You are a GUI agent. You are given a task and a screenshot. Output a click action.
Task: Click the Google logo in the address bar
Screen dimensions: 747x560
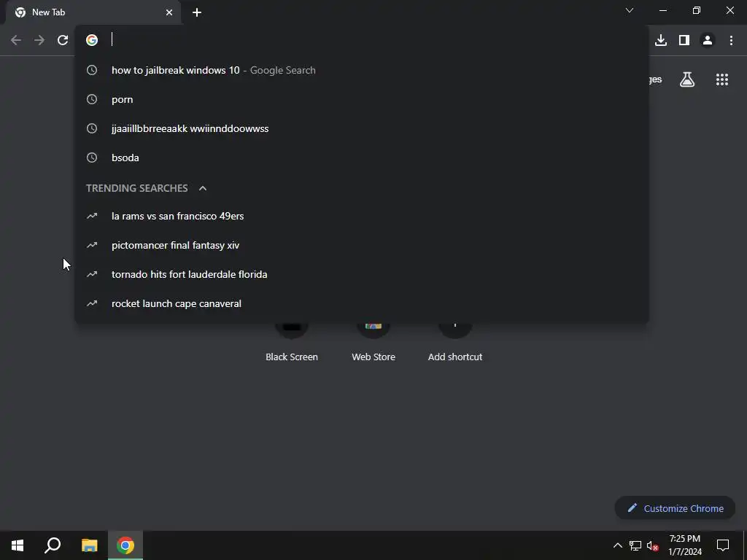click(92, 40)
